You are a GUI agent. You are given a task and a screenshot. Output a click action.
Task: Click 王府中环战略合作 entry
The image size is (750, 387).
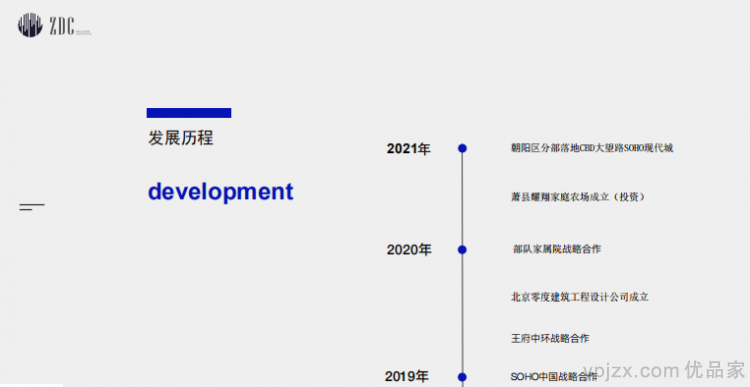550,339
